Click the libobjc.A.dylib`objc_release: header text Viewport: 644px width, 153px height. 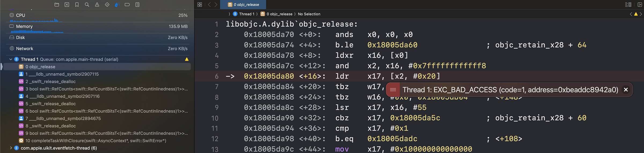pyautogui.click(x=292, y=24)
